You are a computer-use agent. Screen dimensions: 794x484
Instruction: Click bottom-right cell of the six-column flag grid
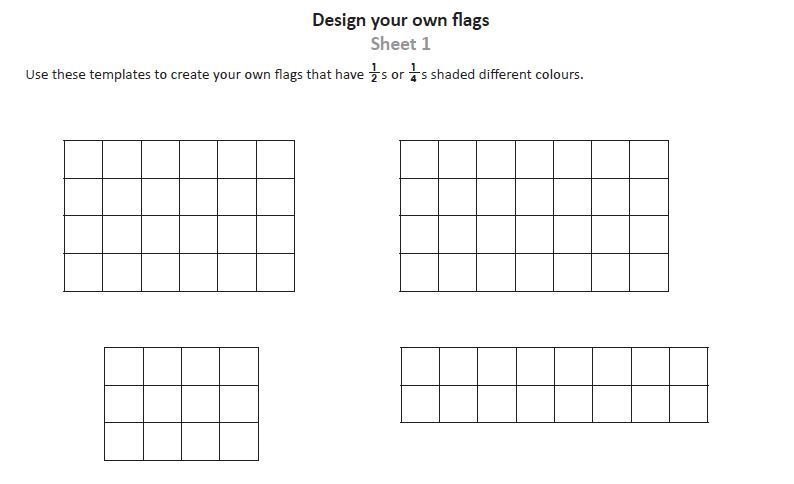tap(275, 272)
